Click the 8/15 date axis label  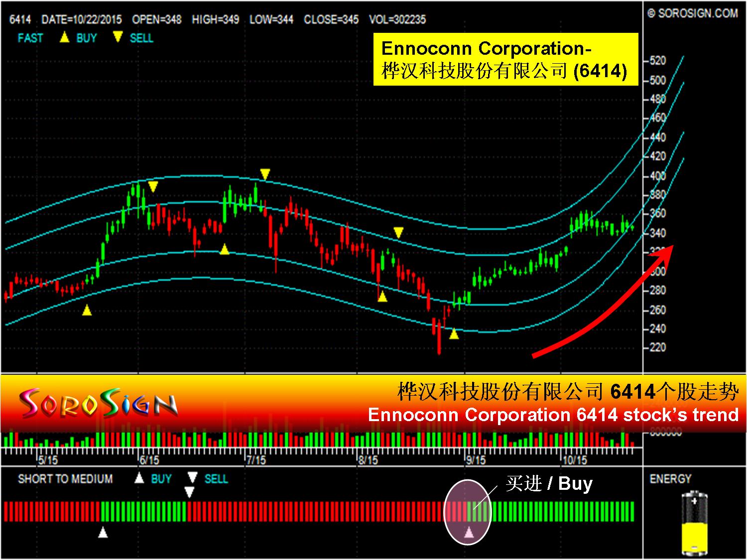(368, 459)
